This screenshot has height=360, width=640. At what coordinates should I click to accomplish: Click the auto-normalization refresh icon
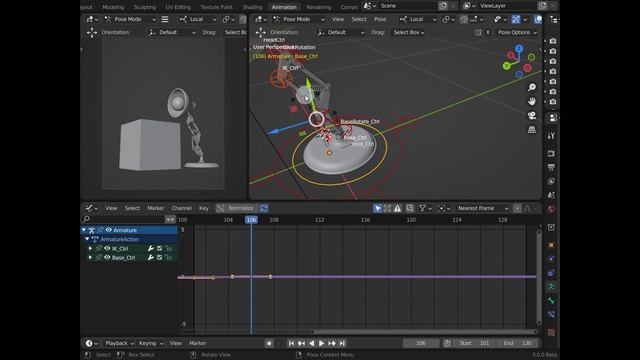[x=264, y=208]
